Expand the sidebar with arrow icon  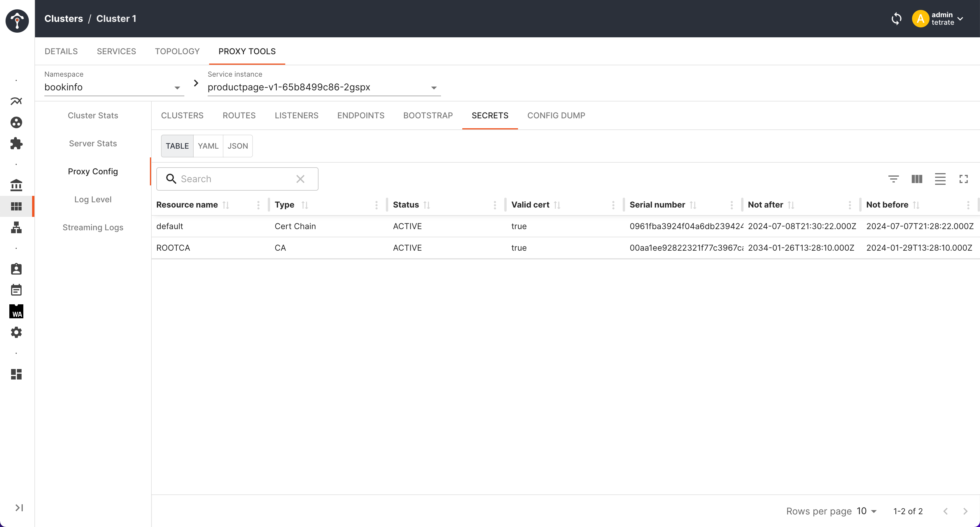(x=19, y=507)
